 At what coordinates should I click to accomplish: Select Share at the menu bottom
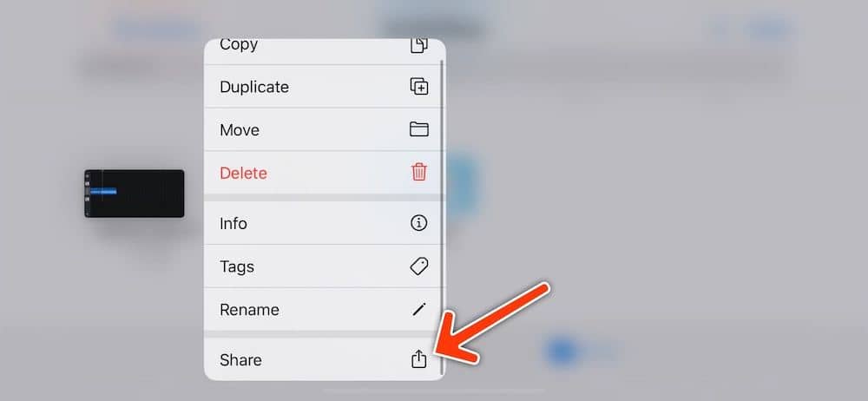coord(325,359)
